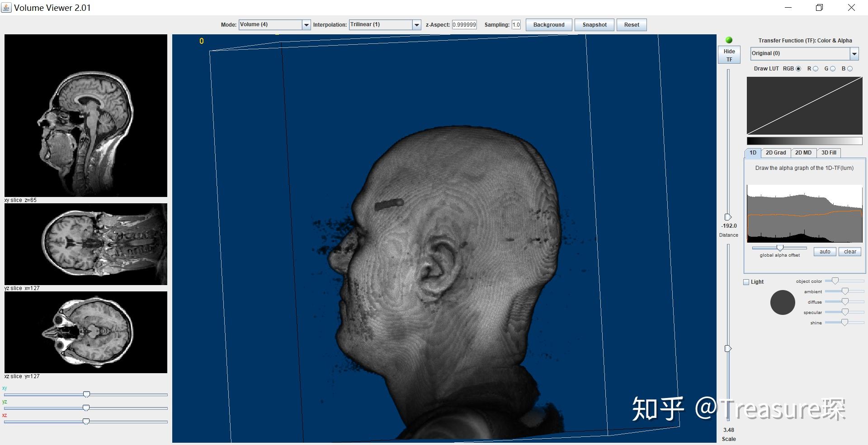
Task: Adjust the global alpha offset slider
Action: click(x=780, y=248)
